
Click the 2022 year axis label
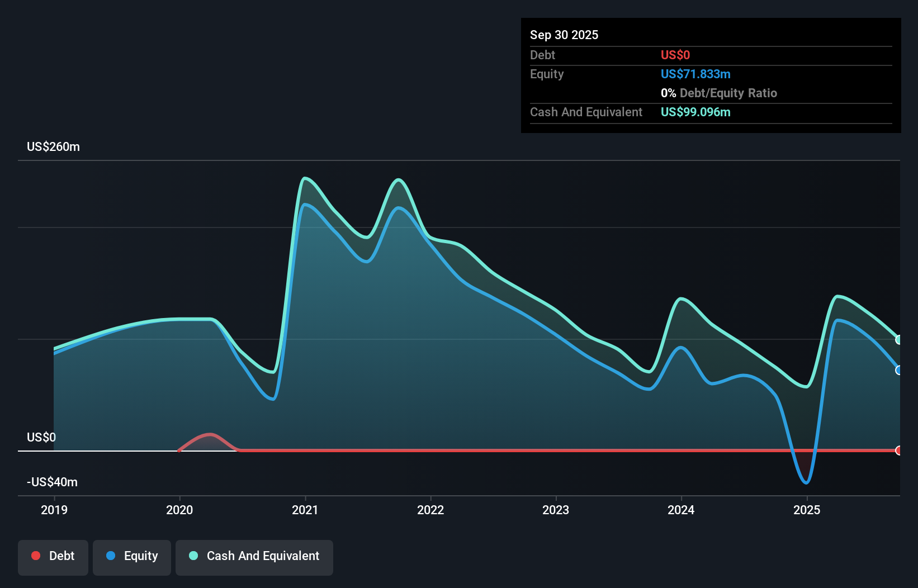[x=430, y=509]
